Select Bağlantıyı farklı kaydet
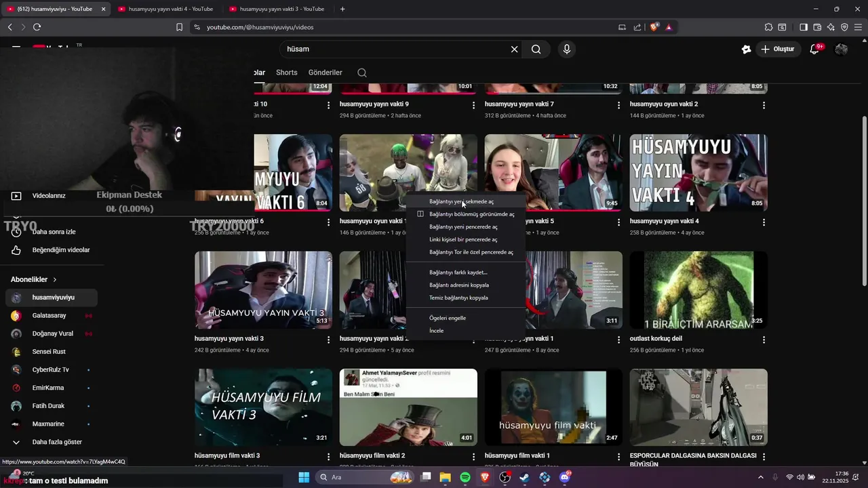The image size is (868, 488). (466, 272)
